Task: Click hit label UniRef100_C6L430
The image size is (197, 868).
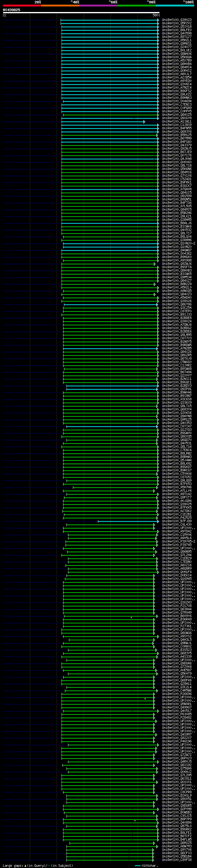Action: (x=177, y=525)
